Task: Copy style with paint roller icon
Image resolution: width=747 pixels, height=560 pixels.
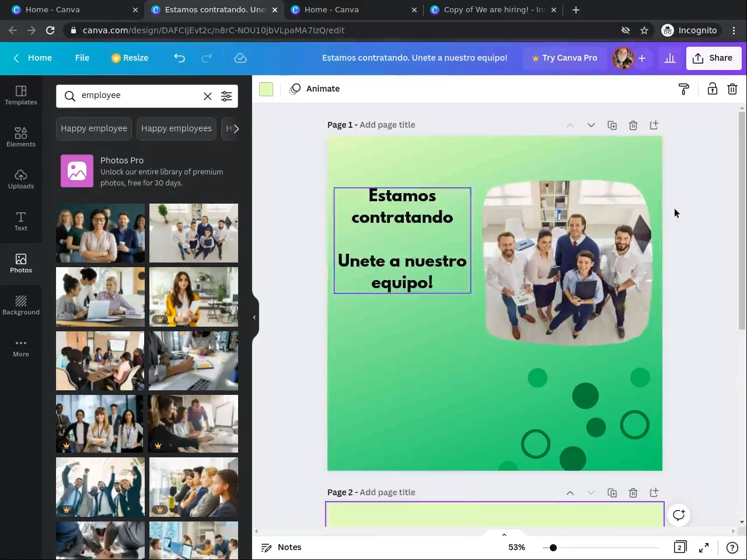Action: click(x=683, y=89)
